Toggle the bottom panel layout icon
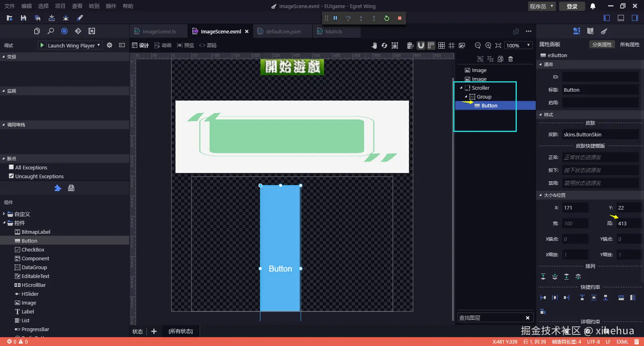This screenshot has width=644, height=346. point(621,18)
